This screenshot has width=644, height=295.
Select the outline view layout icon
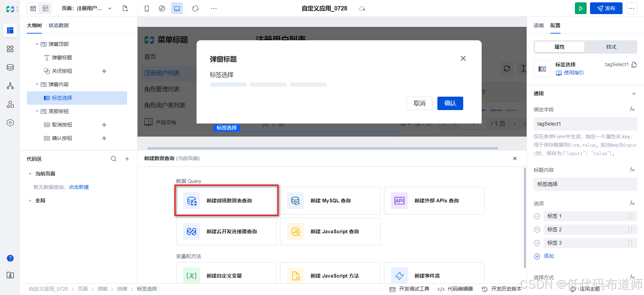coord(33,8)
